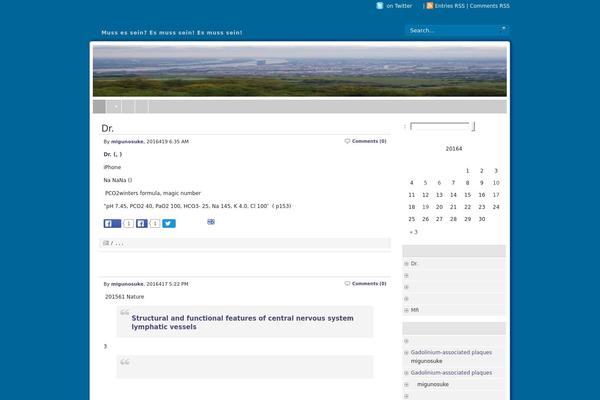Click the '201561 Nature' text

tap(125, 297)
